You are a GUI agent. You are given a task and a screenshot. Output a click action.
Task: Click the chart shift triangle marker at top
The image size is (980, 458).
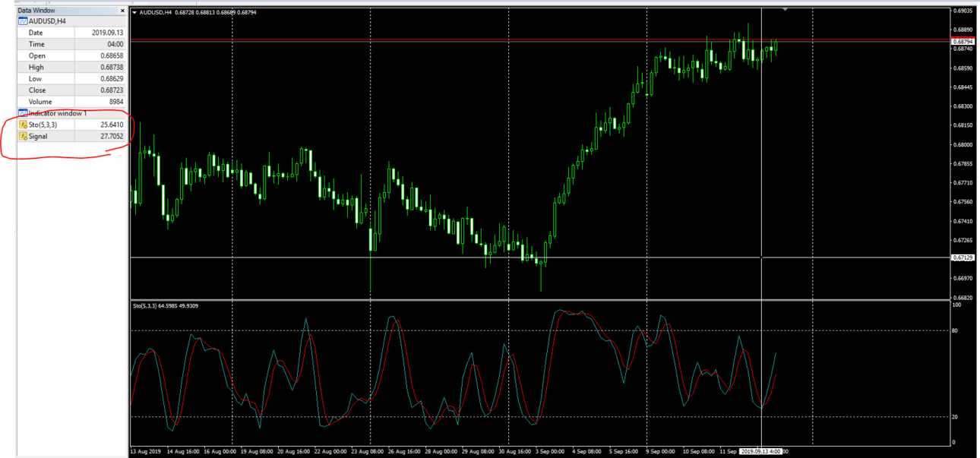pos(786,9)
